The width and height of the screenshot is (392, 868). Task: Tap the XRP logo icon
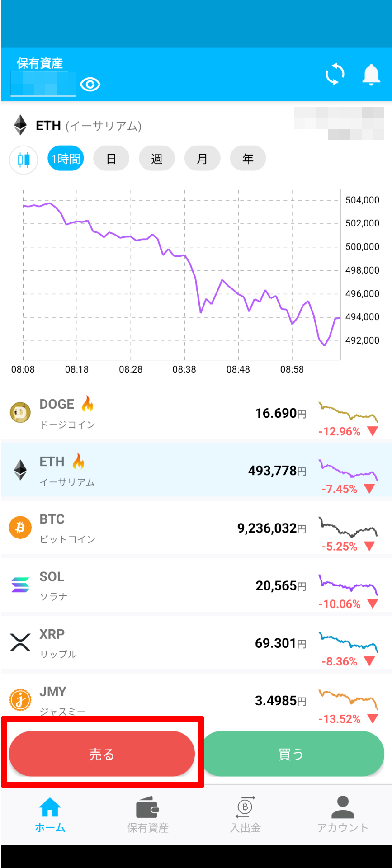pos(20,642)
